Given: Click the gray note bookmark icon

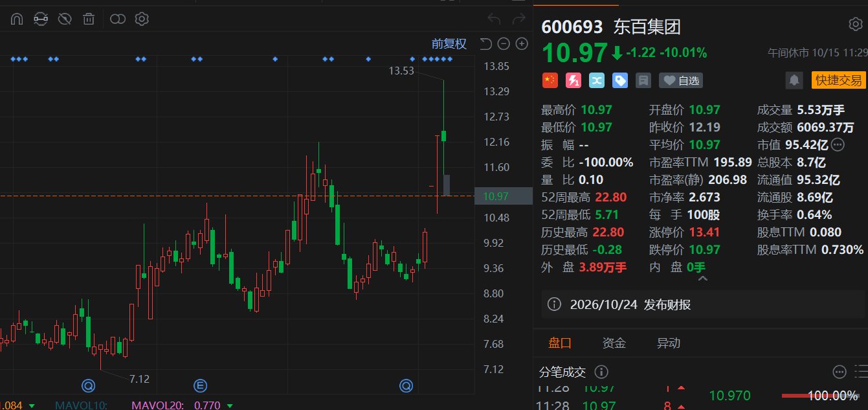Looking at the screenshot, I should [643, 80].
